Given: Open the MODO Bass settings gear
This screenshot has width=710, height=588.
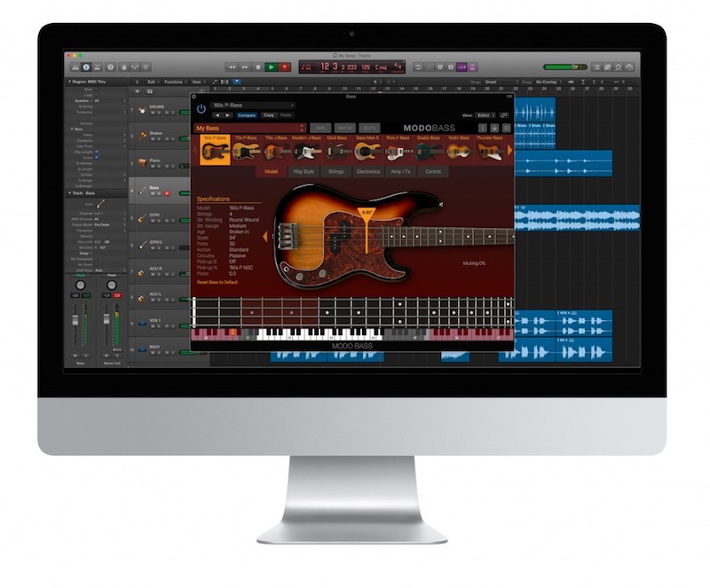Looking at the screenshot, I should point(506,128).
